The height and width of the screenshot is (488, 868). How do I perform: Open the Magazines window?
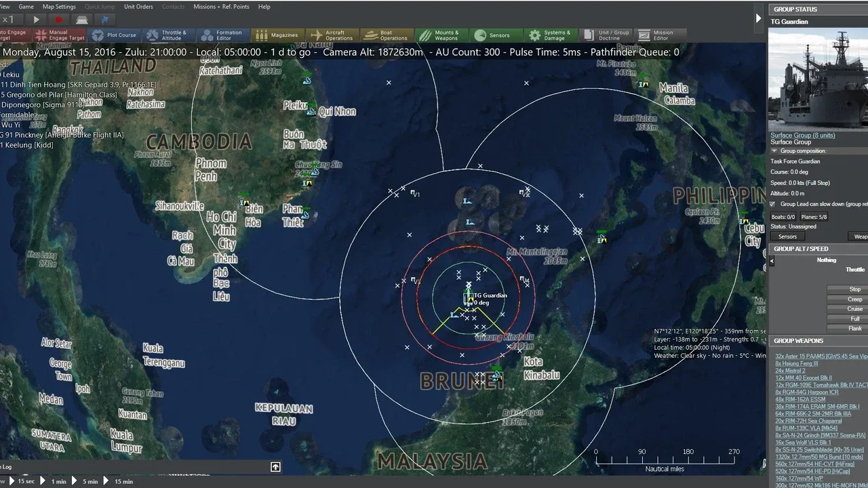[277, 35]
